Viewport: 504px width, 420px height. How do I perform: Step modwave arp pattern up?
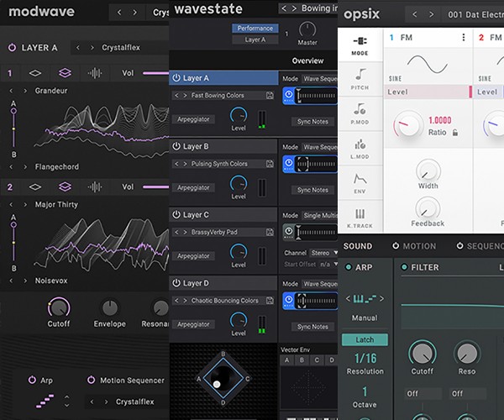[x=66, y=396]
